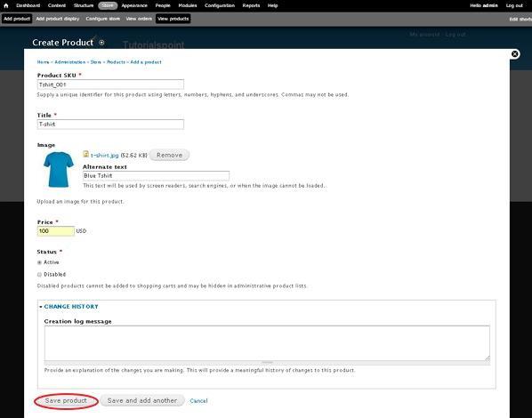Click the View products shortcut

(x=173, y=19)
